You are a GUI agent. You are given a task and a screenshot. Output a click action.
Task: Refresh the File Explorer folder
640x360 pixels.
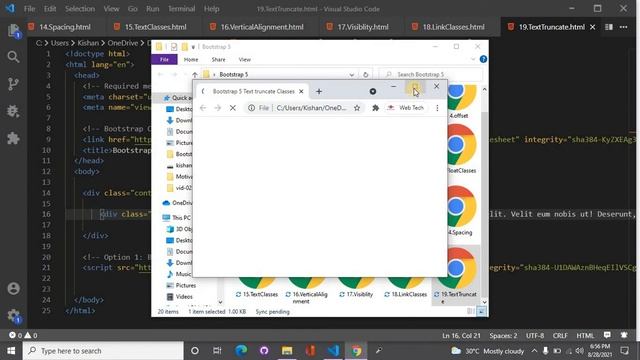coord(365,75)
